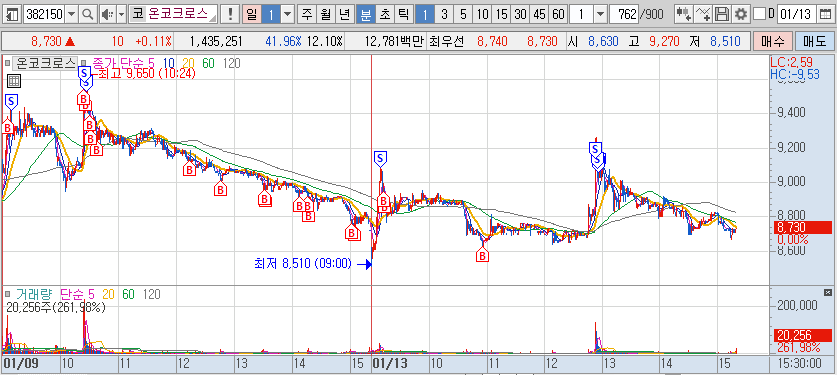Image resolution: width=837 pixels, height=375 pixels.
Task: Click the bar count field 762
Action: coord(625,14)
